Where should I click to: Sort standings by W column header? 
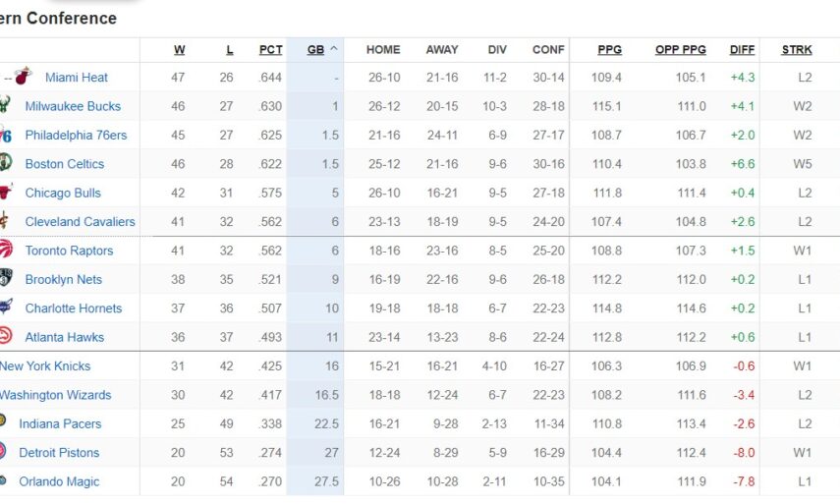click(179, 50)
